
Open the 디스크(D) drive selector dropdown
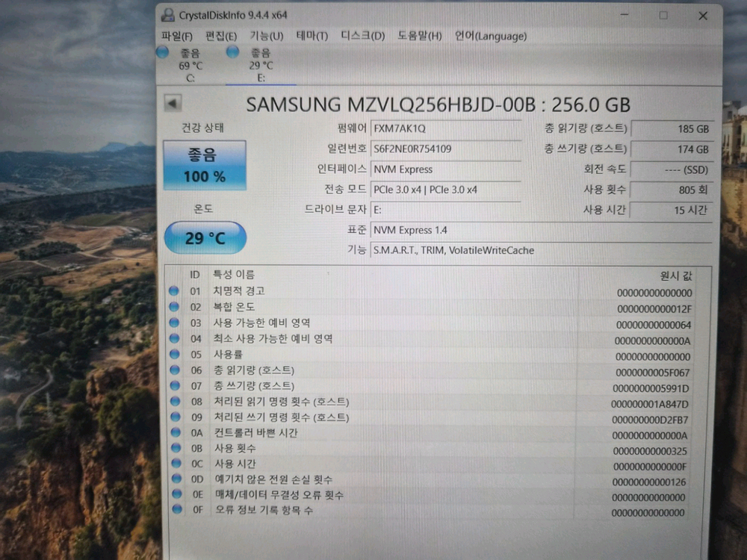coord(362,35)
